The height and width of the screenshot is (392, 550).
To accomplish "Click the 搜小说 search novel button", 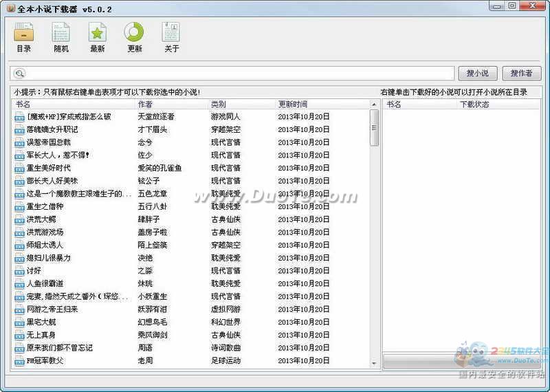I will coord(478,73).
